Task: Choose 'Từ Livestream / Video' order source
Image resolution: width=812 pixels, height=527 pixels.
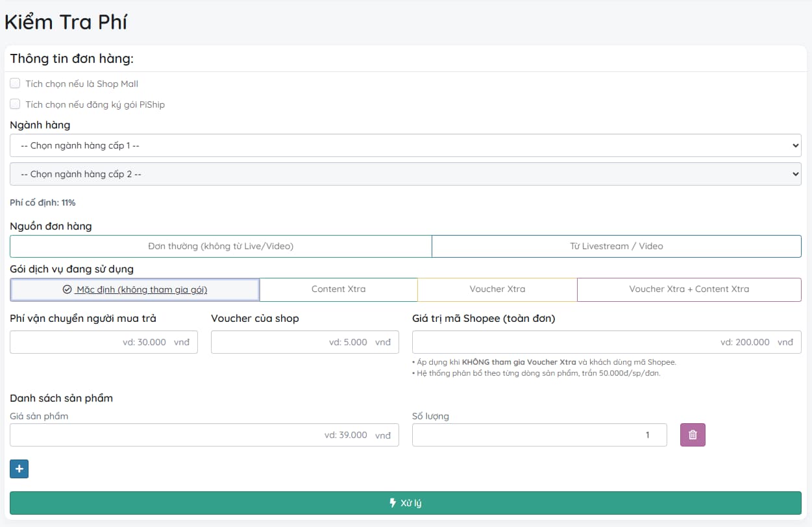Action: [616, 246]
